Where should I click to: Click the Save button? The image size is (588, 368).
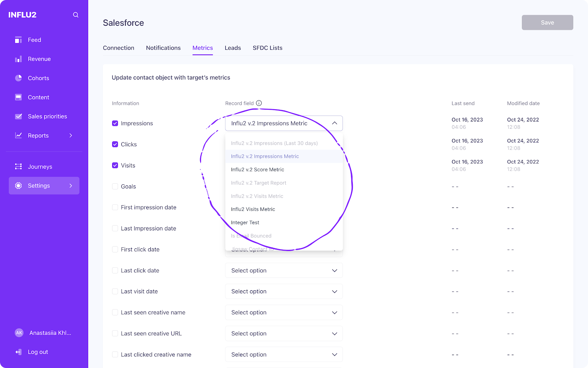pyautogui.click(x=547, y=22)
